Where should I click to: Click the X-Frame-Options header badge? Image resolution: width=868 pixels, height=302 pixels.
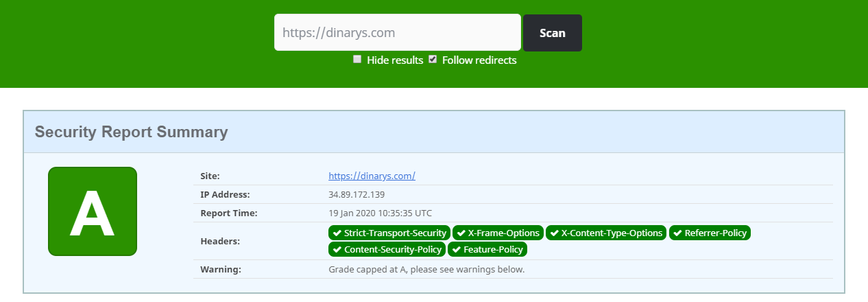tap(498, 233)
